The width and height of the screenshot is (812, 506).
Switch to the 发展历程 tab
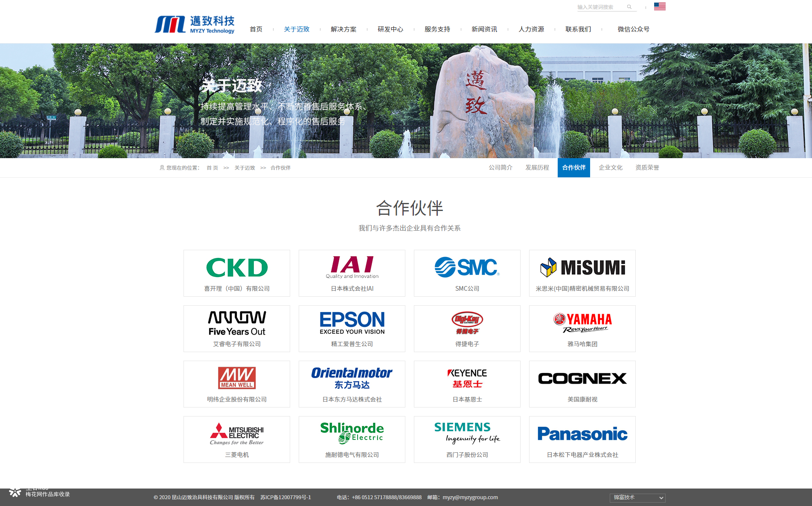point(537,168)
